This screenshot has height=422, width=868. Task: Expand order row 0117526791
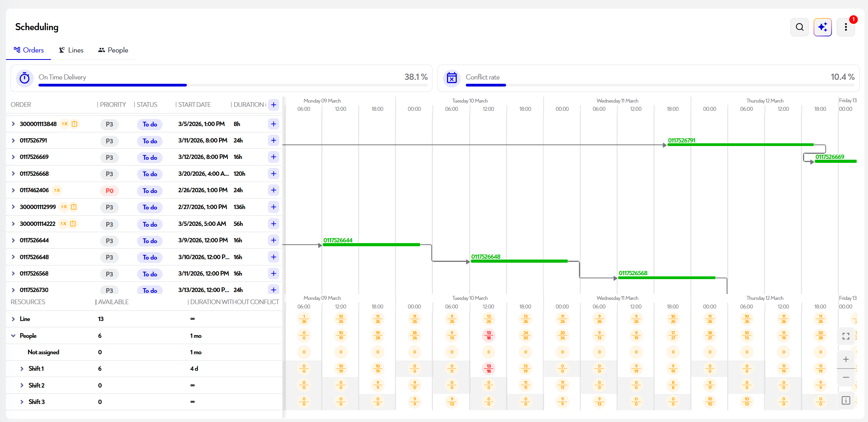[x=13, y=141]
